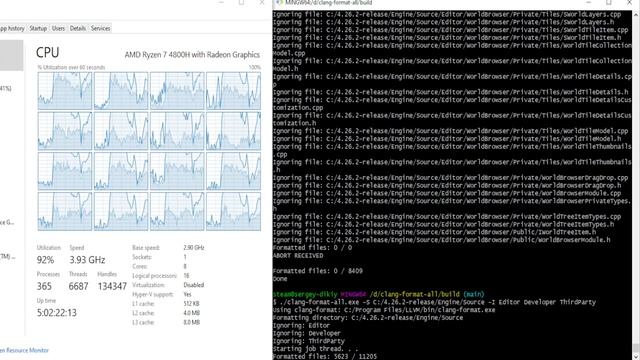
Task: Click the L1 cache 512 KB value
Action: pyautogui.click(x=191, y=304)
